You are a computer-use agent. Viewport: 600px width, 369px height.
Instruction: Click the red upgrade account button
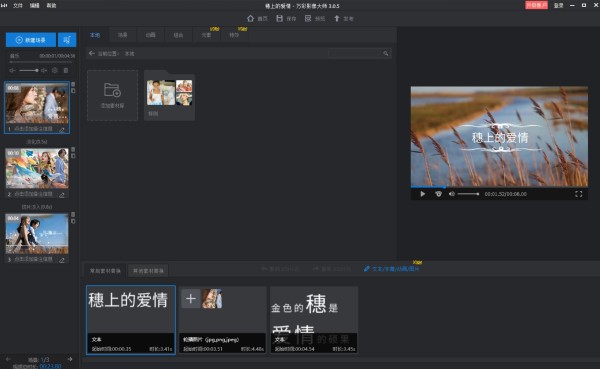[536, 5]
